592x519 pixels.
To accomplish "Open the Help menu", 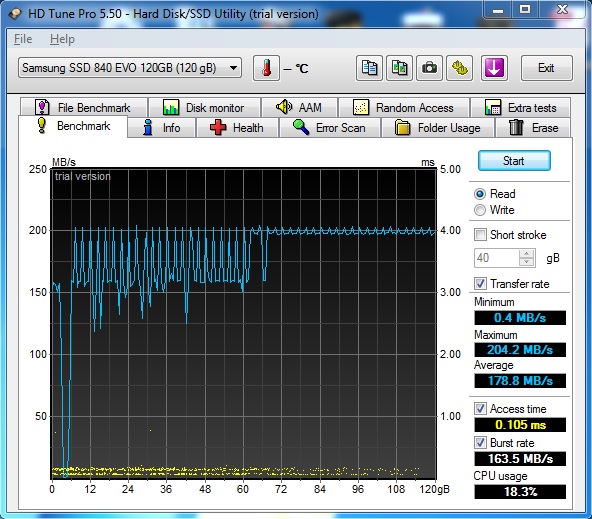I will pos(62,39).
